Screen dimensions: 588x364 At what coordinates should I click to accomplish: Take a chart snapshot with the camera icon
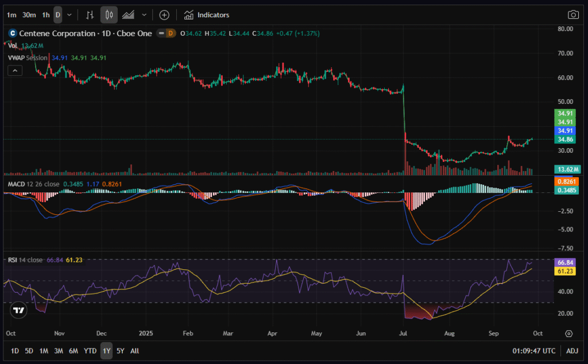point(572,15)
